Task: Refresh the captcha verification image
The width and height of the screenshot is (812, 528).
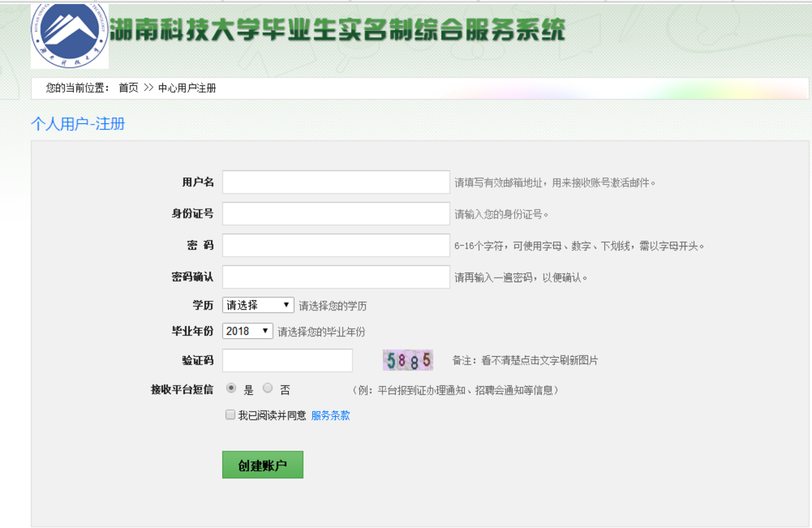Action: click(x=407, y=360)
